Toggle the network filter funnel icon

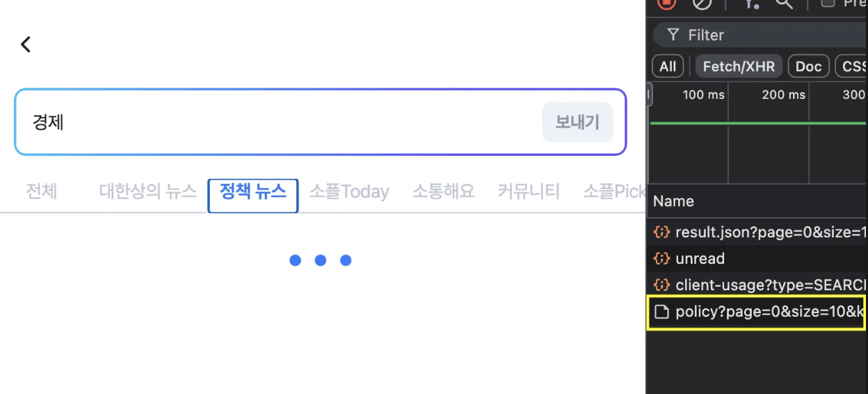(x=751, y=3)
